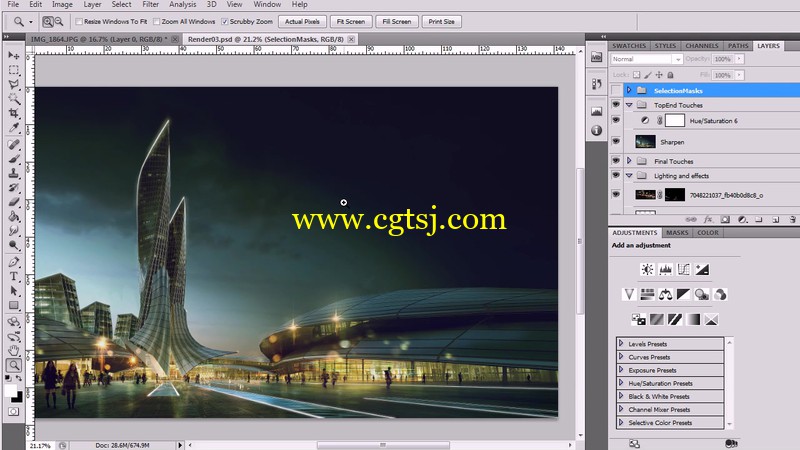Open the Analysis menu

(183, 5)
